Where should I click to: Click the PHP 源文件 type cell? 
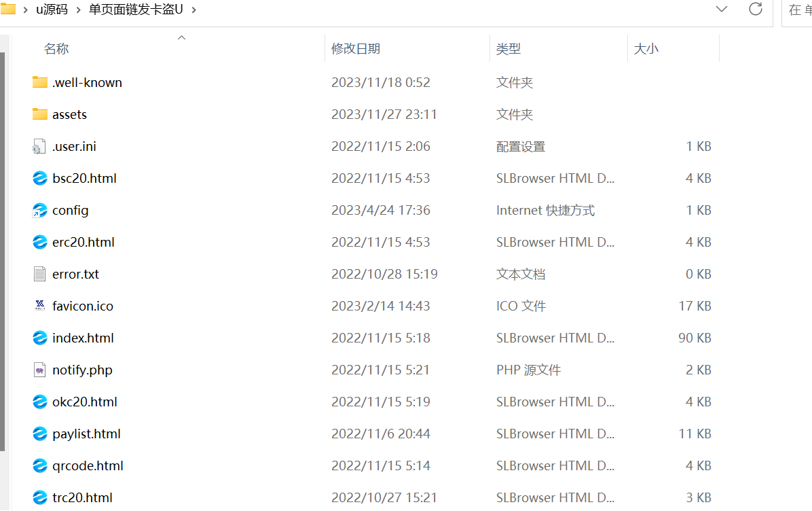coord(528,370)
